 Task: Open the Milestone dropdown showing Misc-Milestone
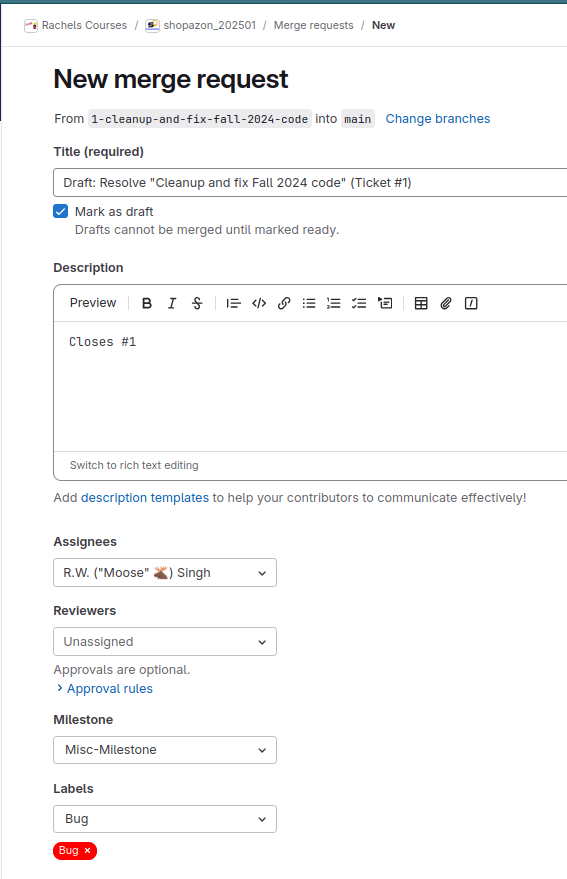(165, 750)
